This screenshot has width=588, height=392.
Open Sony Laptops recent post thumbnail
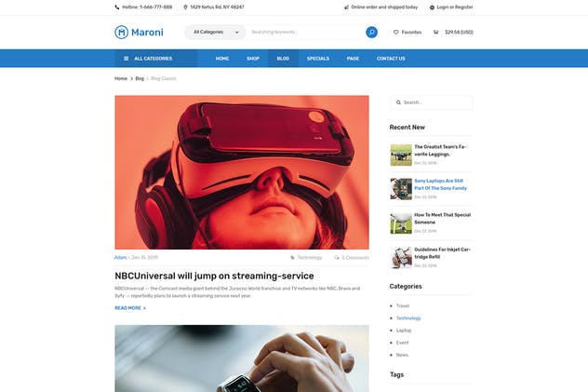point(400,188)
